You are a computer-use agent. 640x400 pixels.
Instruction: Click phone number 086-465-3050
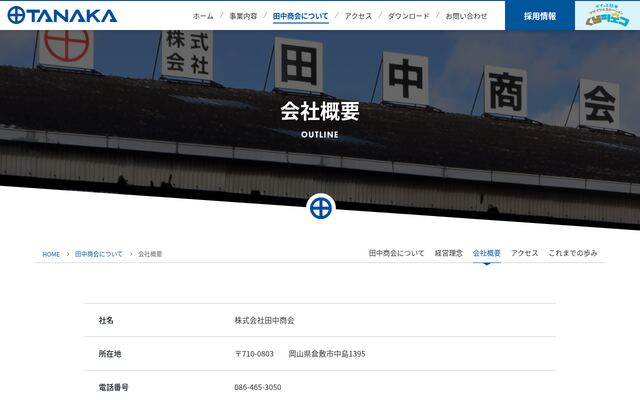[x=258, y=387]
